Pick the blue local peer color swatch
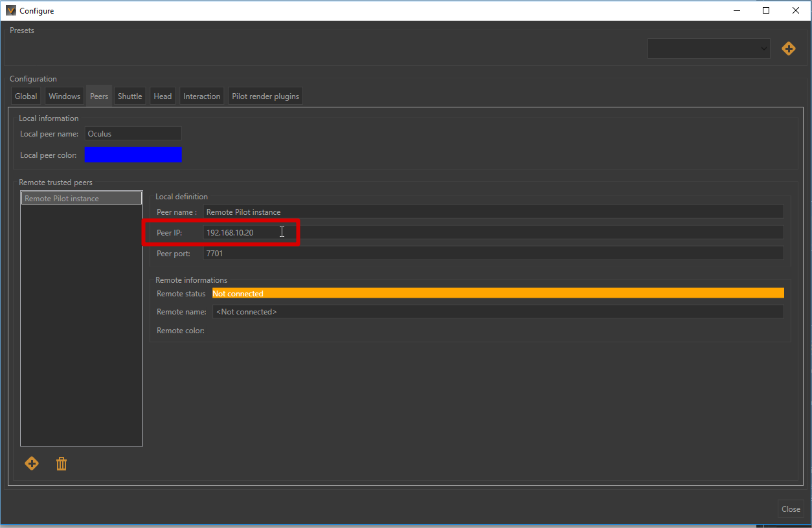Viewport: 812px width, 528px height. [x=133, y=155]
